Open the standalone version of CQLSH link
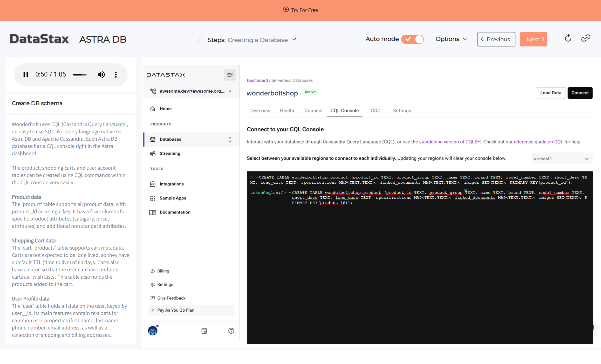The width and height of the screenshot is (601, 364). click(450, 142)
